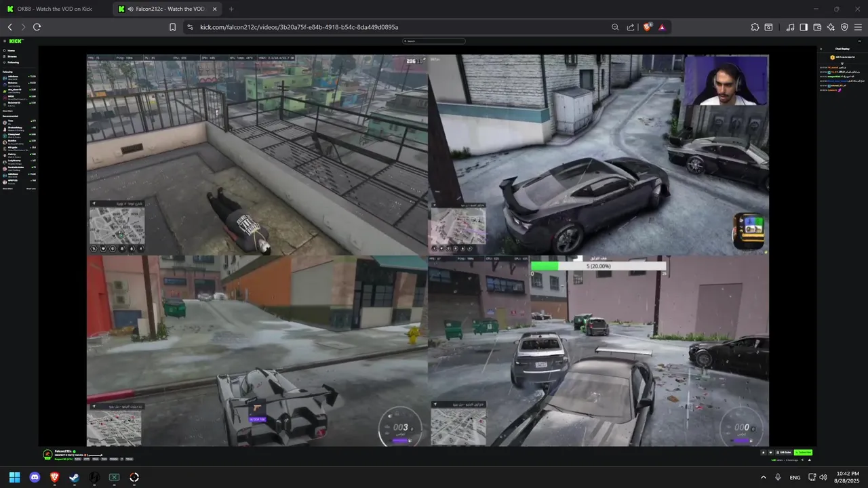
Task: Click the Kick search box
Action: pyautogui.click(x=434, y=41)
